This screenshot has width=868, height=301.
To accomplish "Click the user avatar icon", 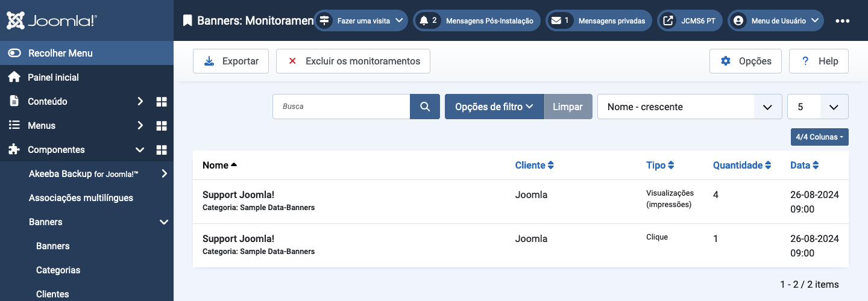I will pos(738,20).
